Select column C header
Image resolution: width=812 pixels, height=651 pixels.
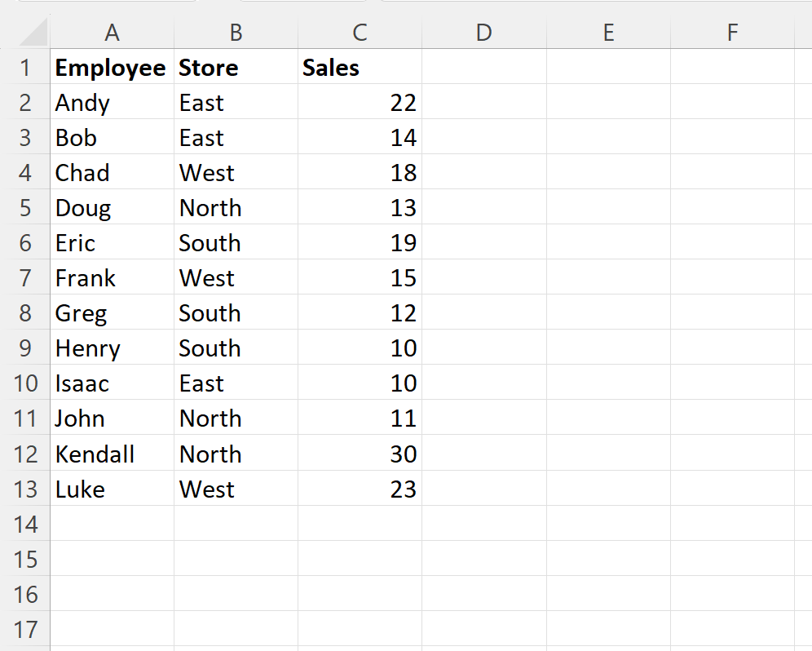tap(360, 33)
